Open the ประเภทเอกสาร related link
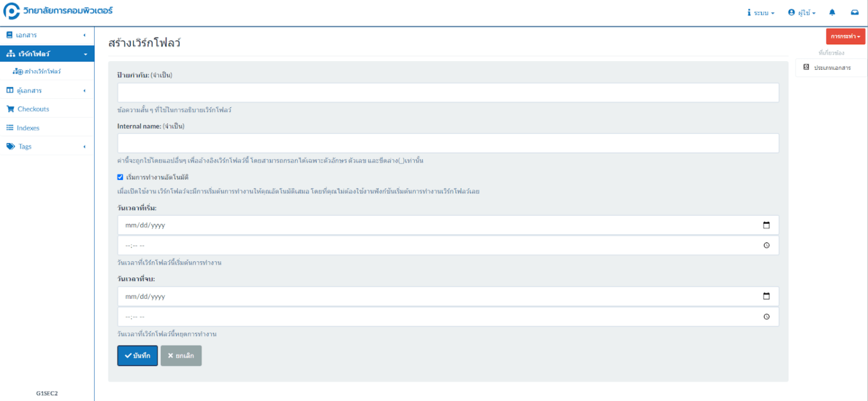 (x=833, y=67)
